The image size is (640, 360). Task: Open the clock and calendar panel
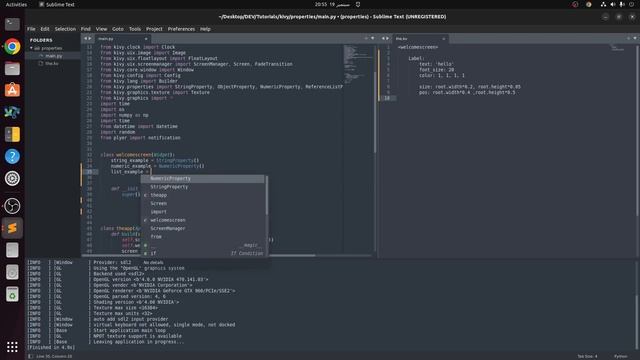(332, 4)
